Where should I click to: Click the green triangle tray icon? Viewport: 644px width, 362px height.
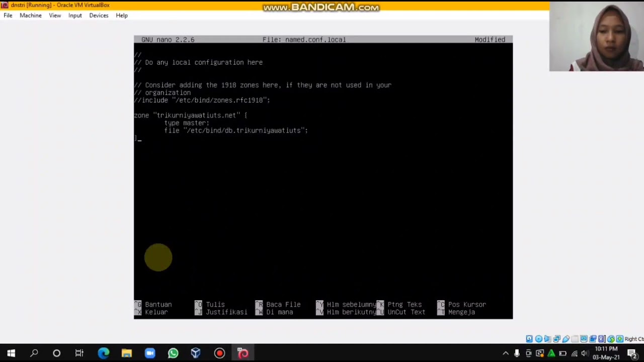pyautogui.click(x=551, y=353)
